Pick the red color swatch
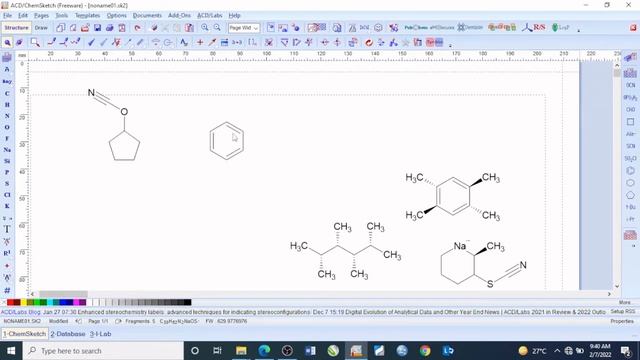 pos(11,302)
